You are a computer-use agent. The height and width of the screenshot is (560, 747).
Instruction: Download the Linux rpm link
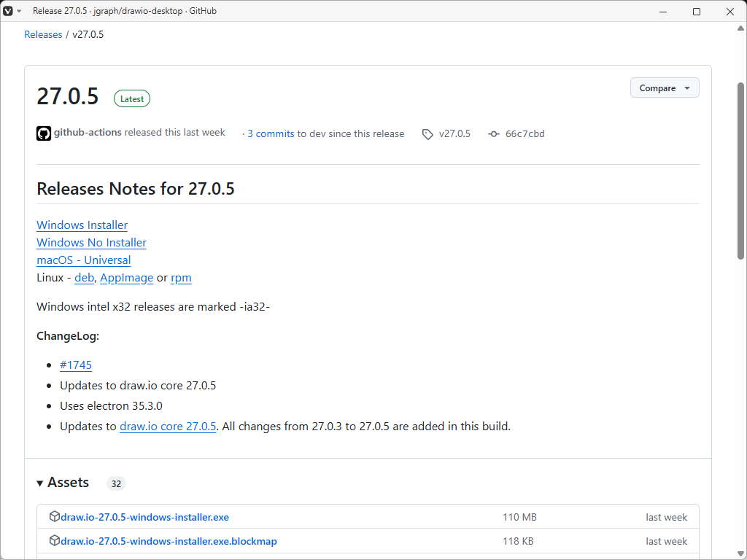[181, 278]
